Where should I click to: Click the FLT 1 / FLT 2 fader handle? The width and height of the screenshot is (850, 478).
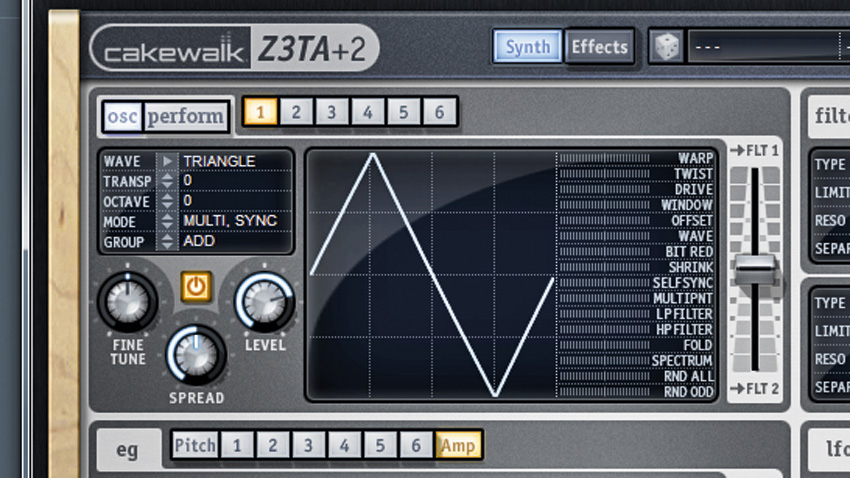point(754,269)
